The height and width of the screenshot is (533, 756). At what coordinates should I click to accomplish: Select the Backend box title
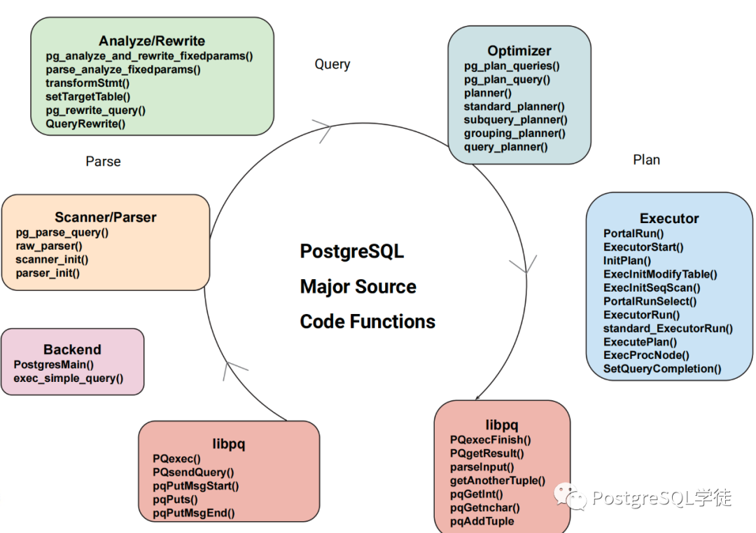tap(72, 350)
